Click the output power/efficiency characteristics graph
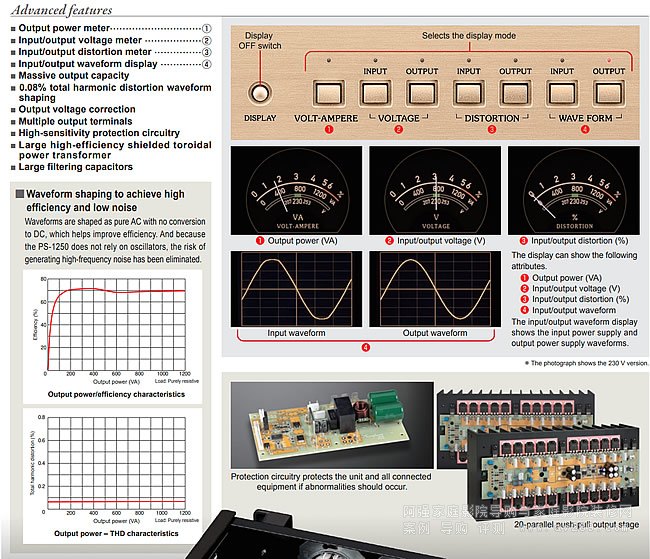 [x=116, y=327]
